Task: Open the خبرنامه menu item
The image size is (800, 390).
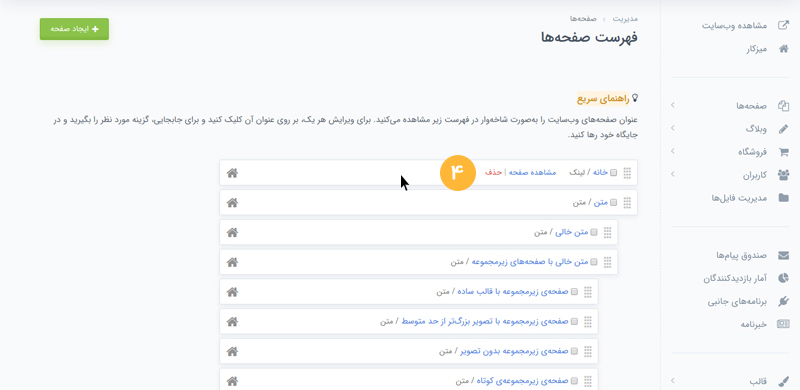Action: pos(754,324)
